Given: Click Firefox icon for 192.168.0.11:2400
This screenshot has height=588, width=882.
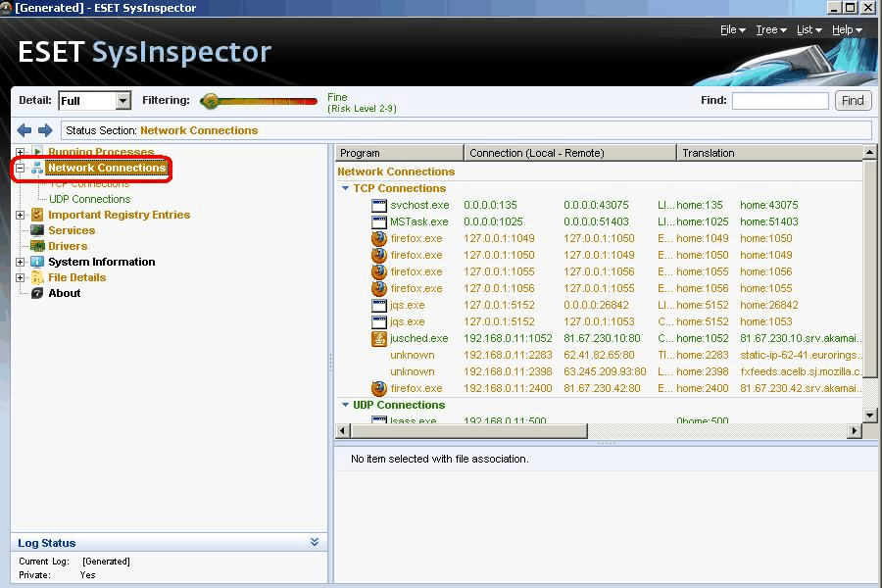Looking at the screenshot, I should click(x=379, y=388).
